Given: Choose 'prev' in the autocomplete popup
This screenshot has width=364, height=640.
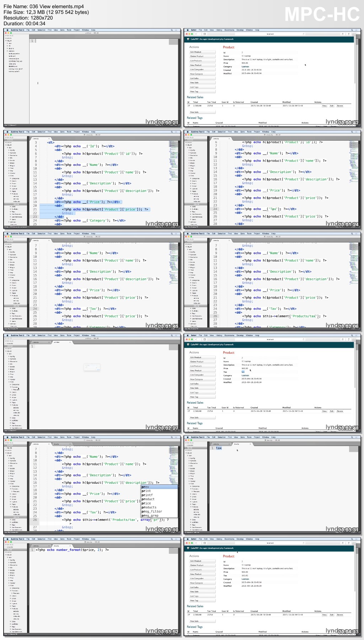Looking at the screenshot, I should pyautogui.click(x=159, y=487).
